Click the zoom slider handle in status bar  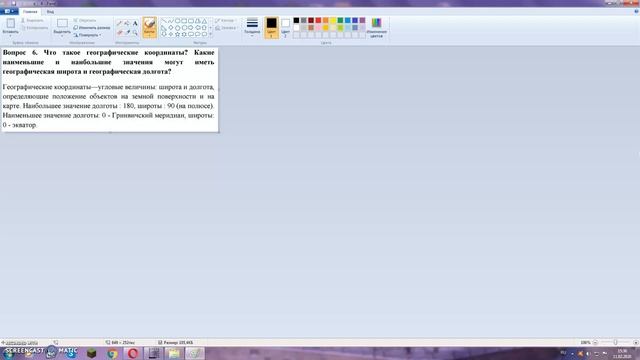coord(615,342)
